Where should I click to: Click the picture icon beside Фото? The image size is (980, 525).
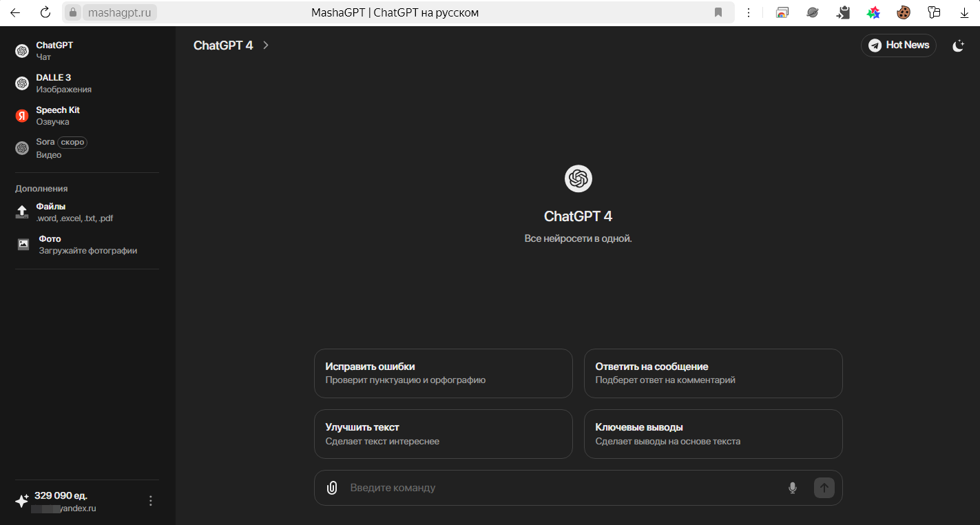pos(23,245)
